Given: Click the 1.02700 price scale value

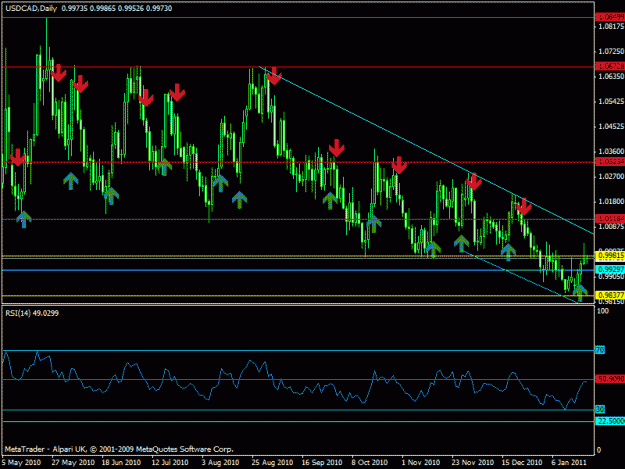Looking at the screenshot, I should (611, 176).
